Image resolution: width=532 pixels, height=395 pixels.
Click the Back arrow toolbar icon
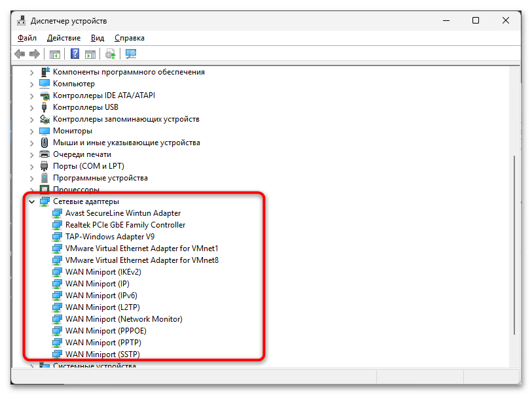point(20,54)
